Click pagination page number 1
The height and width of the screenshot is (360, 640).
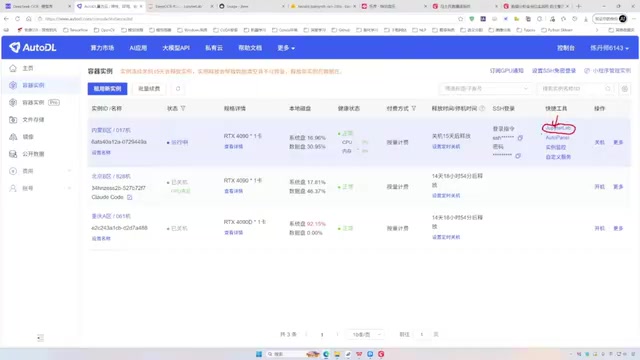pyautogui.click(x=322, y=334)
